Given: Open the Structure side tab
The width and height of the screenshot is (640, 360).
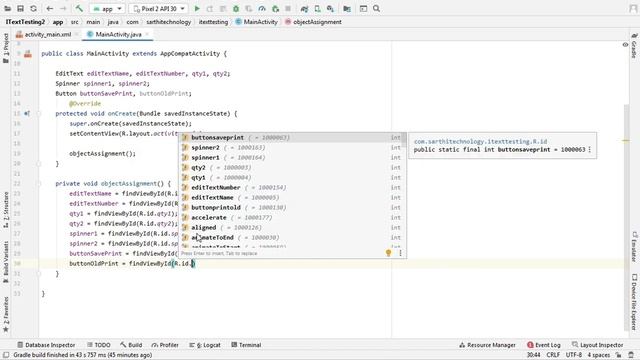Looking at the screenshot, I should 6,209.
